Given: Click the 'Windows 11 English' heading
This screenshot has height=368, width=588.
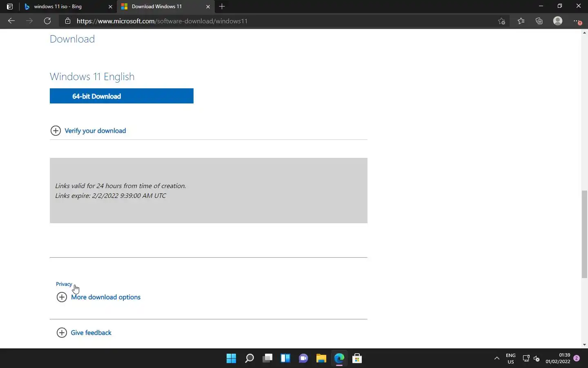Looking at the screenshot, I should click(92, 76).
